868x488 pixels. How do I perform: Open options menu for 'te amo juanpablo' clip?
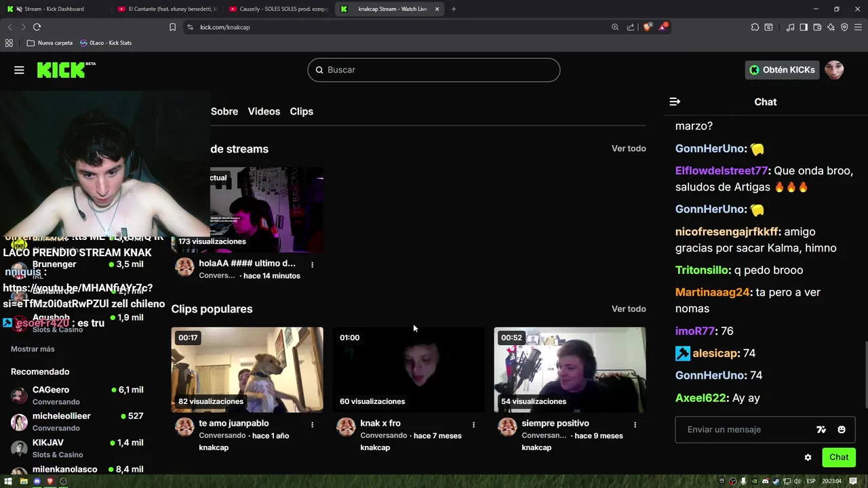[312, 424]
